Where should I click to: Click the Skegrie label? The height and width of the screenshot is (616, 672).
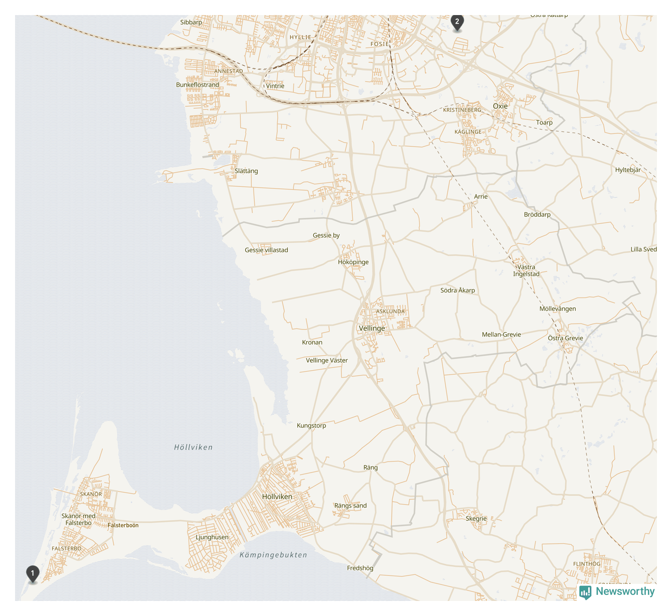click(476, 519)
